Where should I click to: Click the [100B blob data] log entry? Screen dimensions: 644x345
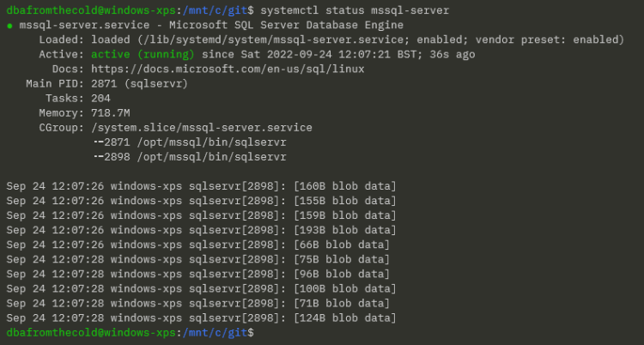[x=344, y=288]
